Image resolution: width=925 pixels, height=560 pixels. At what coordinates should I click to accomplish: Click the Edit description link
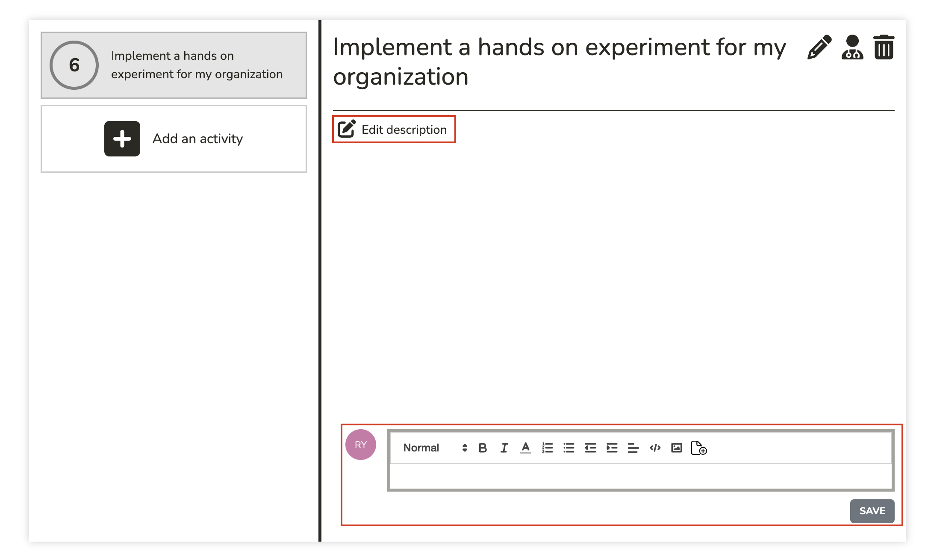(x=394, y=130)
